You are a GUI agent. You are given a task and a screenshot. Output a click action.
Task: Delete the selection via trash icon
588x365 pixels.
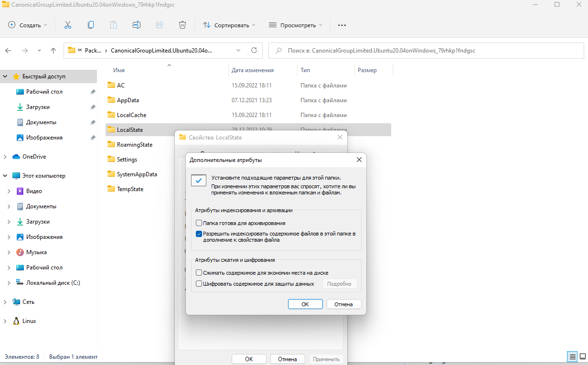point(182,24)
